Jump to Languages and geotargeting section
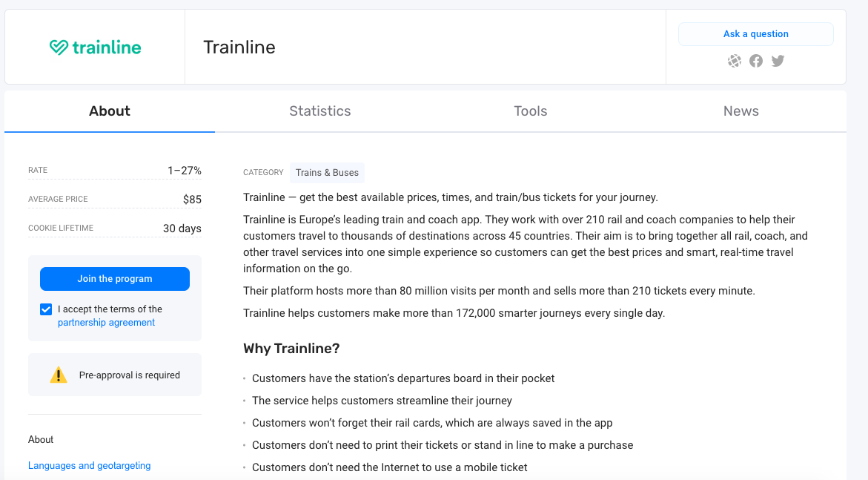 [x=89, y=466]
